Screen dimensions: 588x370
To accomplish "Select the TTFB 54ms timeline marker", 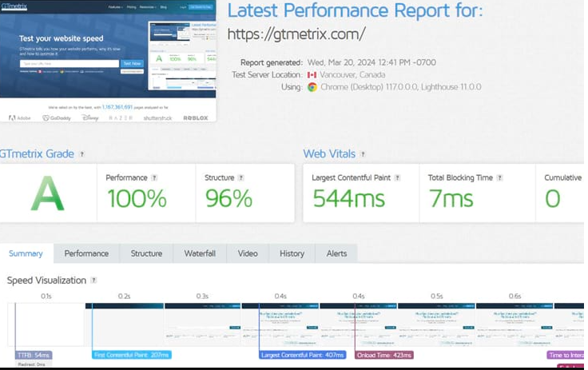I will coord(34,355).
